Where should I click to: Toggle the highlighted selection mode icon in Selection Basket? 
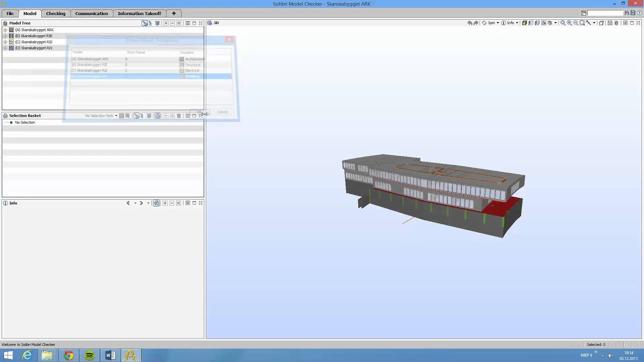click(x=157, y=116)
